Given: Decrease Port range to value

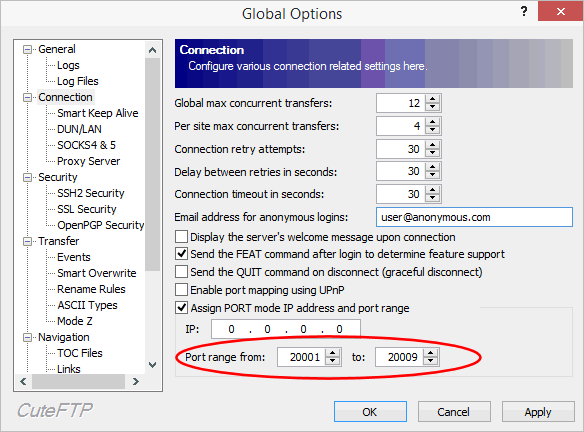Looking at the screenshot, I should tap(431, 361).
